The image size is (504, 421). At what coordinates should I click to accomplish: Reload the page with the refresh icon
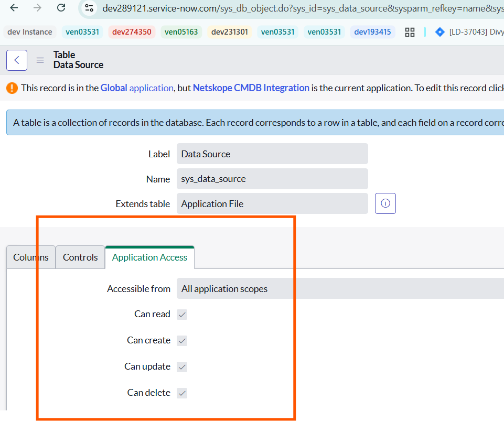coord(61,8)
